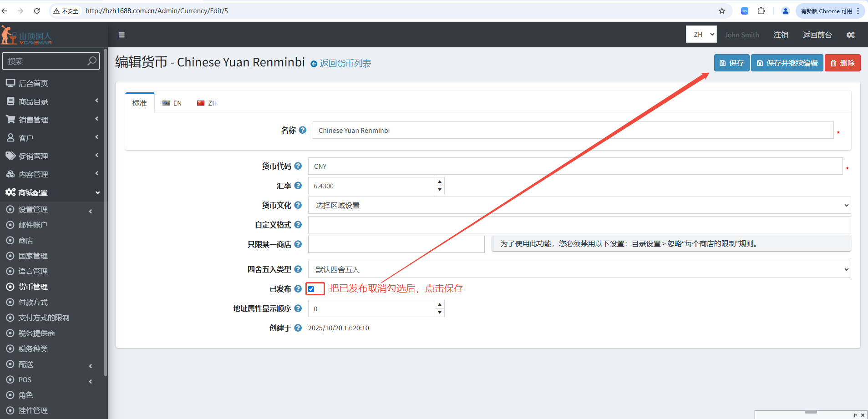Open the ZH language selector dropdown
The width and height of the screenshot is (868, 419).
[701, 35]
